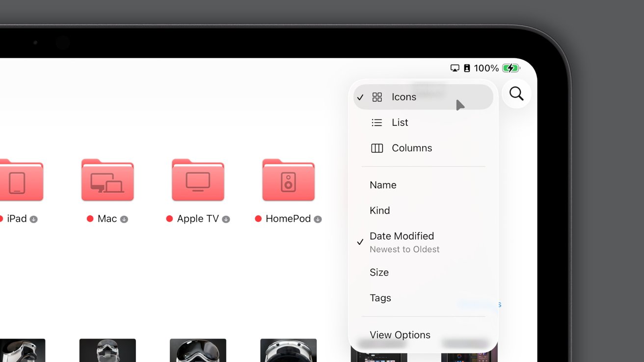Click the download arrow beside Apple TV

coord(226,219)
